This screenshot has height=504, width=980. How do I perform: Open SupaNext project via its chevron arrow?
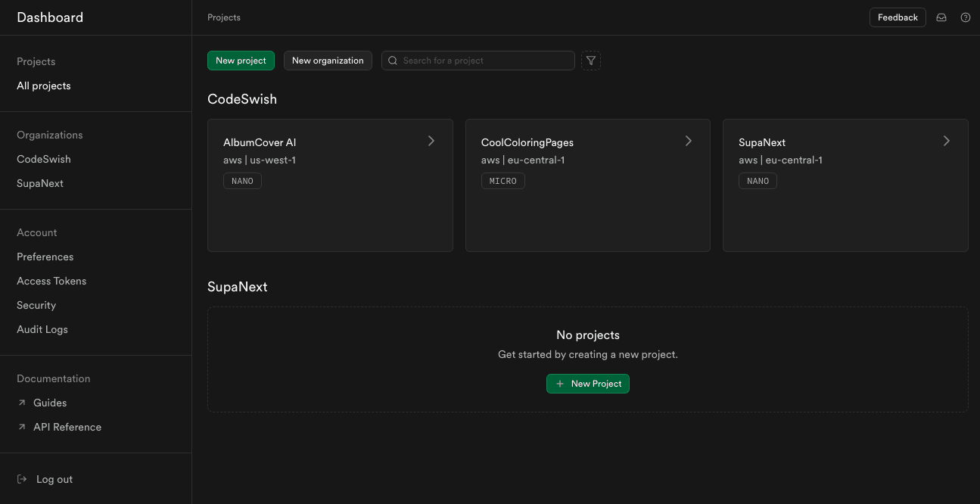947,141
